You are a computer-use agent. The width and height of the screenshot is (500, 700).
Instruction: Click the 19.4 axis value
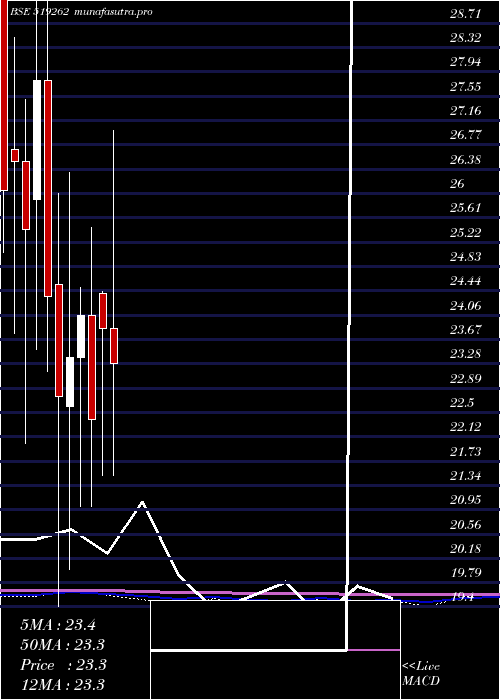462,597
